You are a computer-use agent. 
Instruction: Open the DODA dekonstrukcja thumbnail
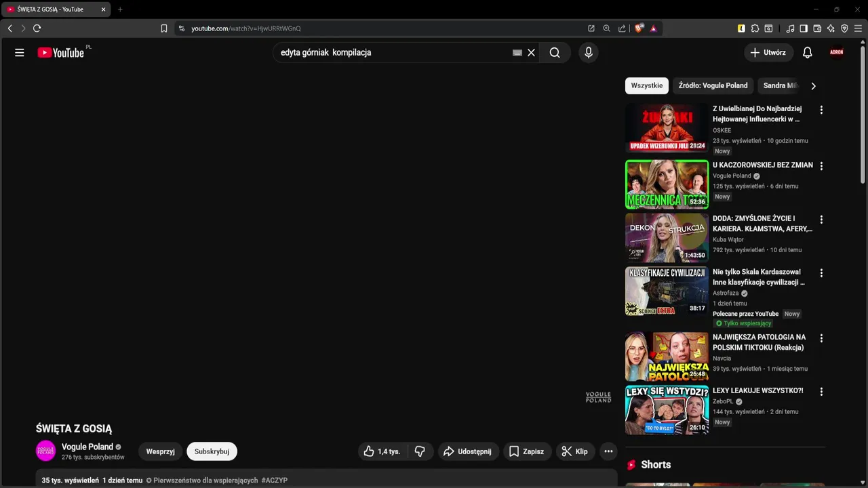pyautogui.click(x=667, y=238)
